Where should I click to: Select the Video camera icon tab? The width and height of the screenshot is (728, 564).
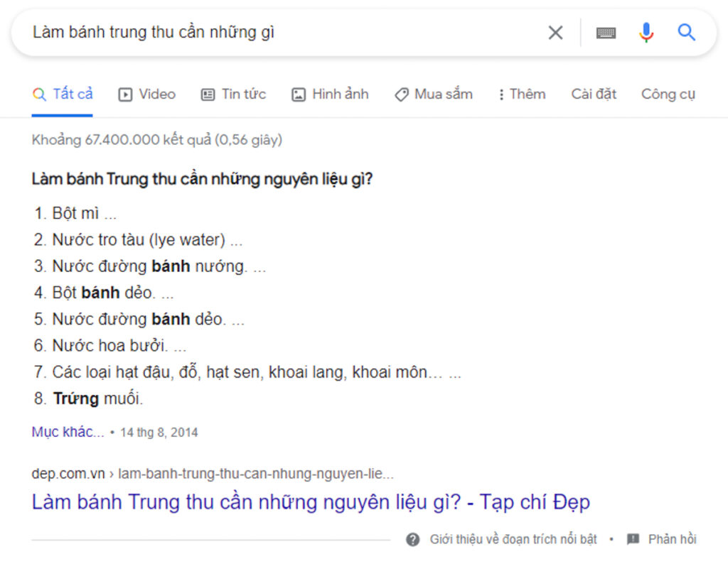[125, 94]
